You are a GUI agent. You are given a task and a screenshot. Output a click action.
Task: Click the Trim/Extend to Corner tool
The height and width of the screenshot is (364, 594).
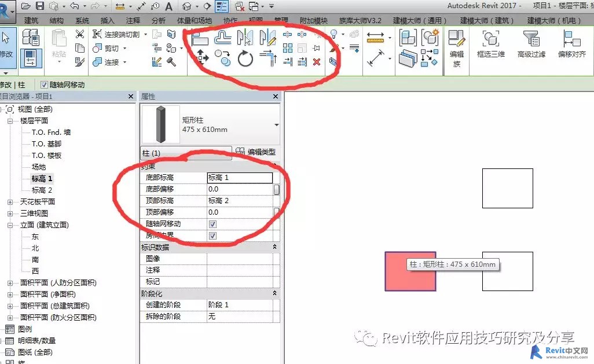tap(268, 58)
